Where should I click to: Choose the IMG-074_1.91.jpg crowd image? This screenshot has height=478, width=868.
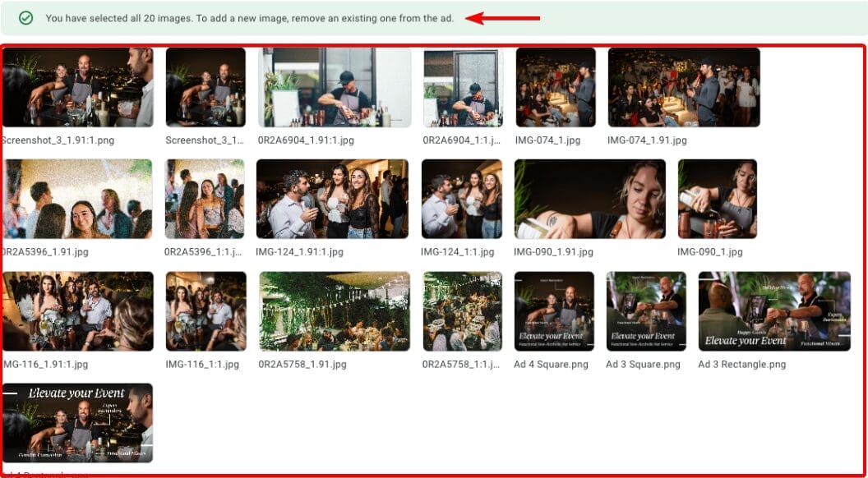[684, 87]
